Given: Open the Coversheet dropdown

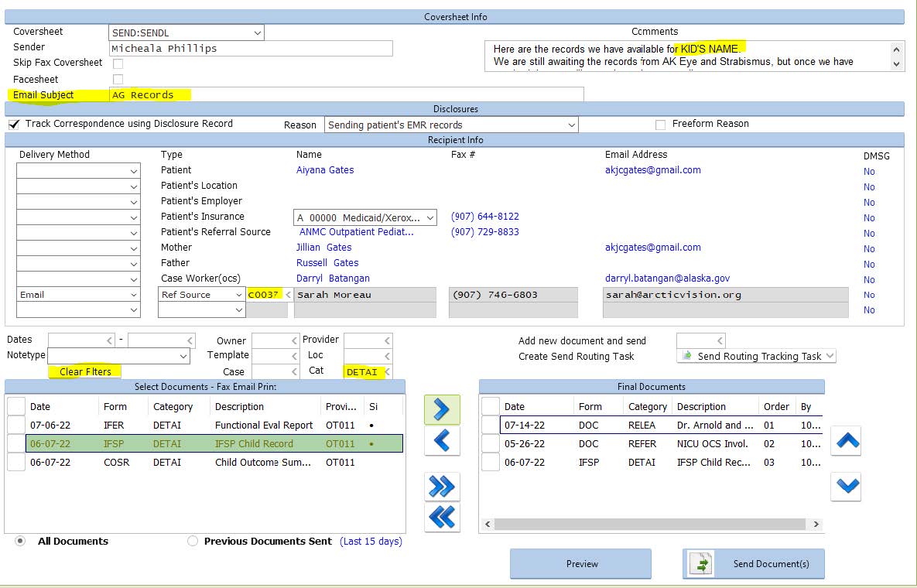Looking at the screenshot, I should tap(257, 33).
